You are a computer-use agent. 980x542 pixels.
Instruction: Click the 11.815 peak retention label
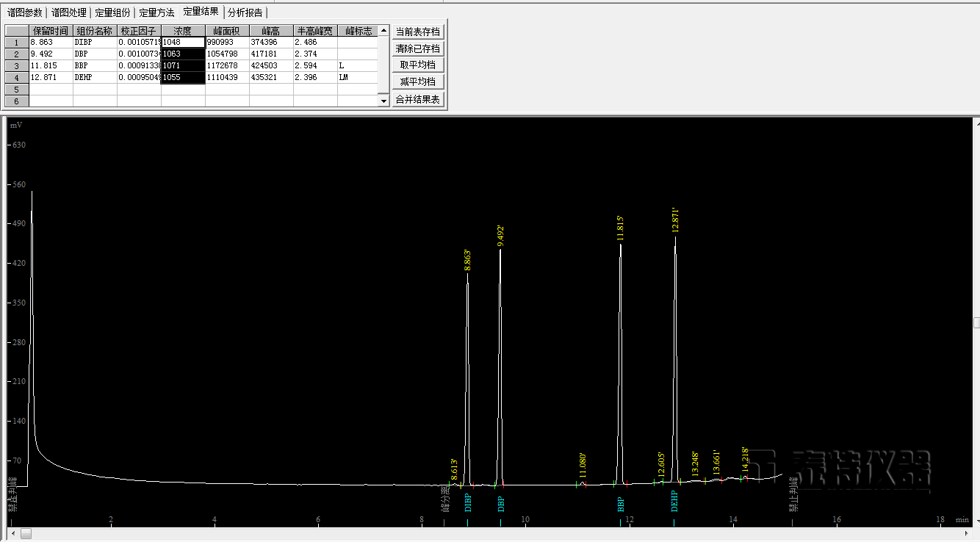coord(621,228)
